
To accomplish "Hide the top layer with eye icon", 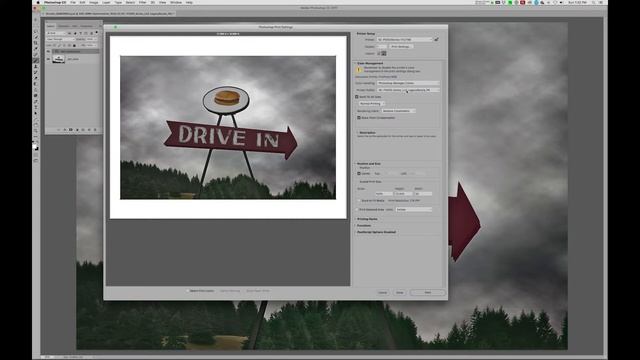I will 48,51.
